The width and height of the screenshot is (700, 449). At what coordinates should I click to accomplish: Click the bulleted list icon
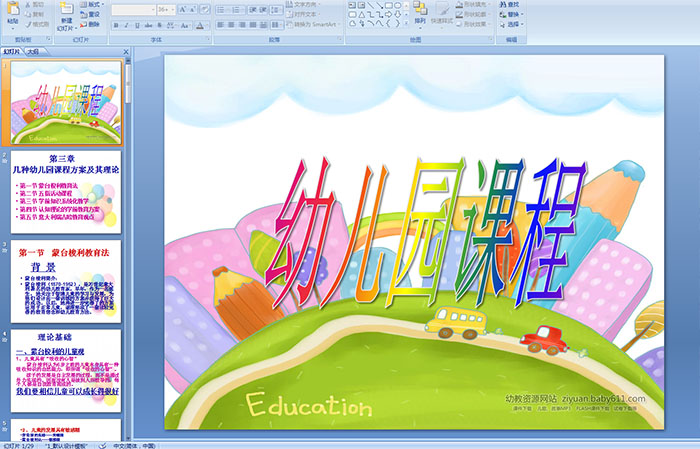222,9
